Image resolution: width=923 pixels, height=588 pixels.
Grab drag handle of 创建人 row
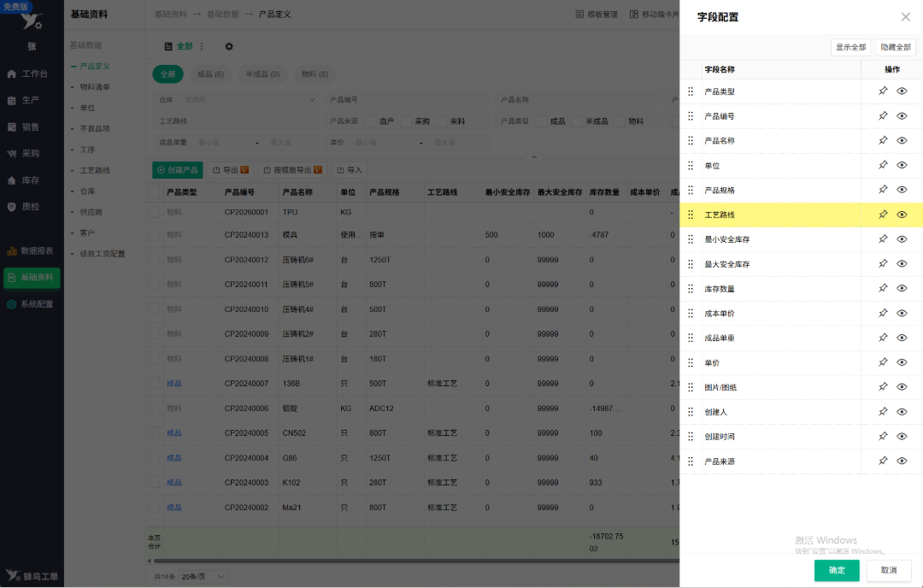click(691, 412)
